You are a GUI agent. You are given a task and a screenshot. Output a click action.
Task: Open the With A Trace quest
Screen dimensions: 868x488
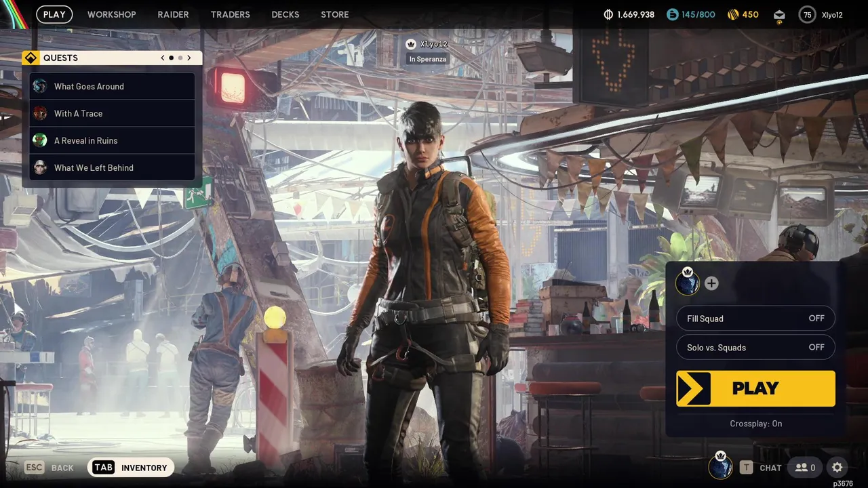112,113
